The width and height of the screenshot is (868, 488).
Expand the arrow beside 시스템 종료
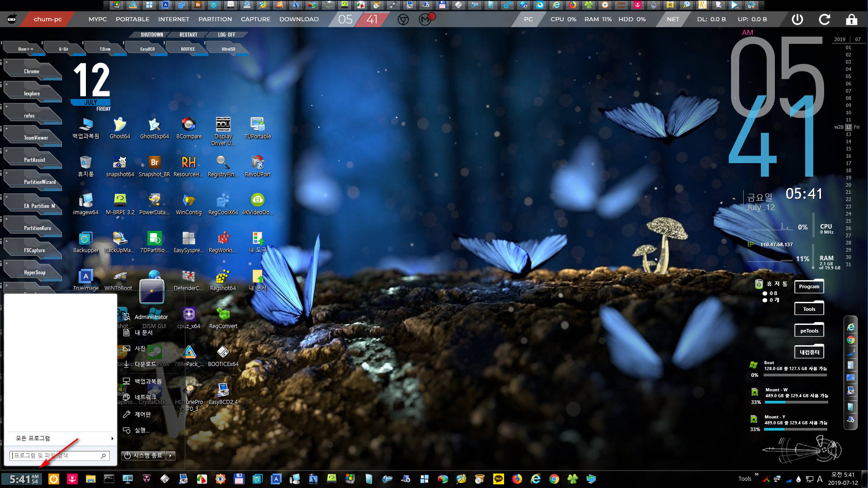tap(170, 455)
